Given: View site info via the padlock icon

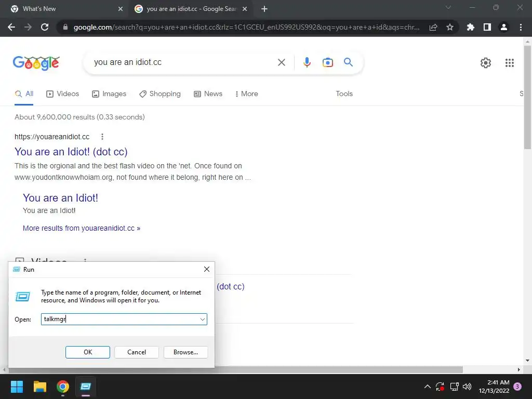Looking at the screenshot, I should 65,27.
